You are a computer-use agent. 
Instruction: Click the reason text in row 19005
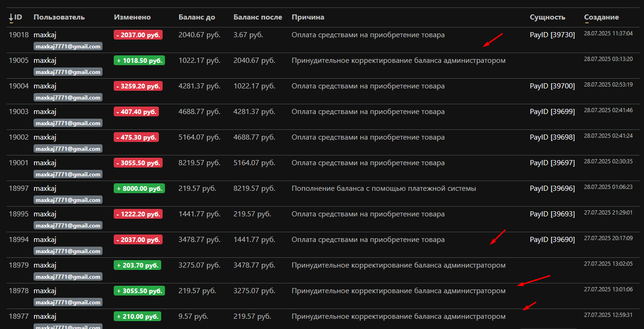[x=398, y=60]
